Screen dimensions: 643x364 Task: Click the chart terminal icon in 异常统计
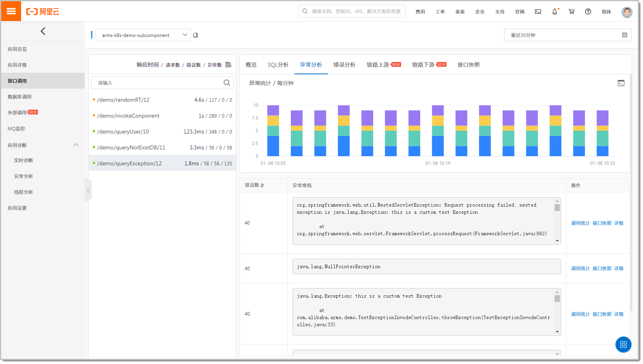click(x=621, y=83)
